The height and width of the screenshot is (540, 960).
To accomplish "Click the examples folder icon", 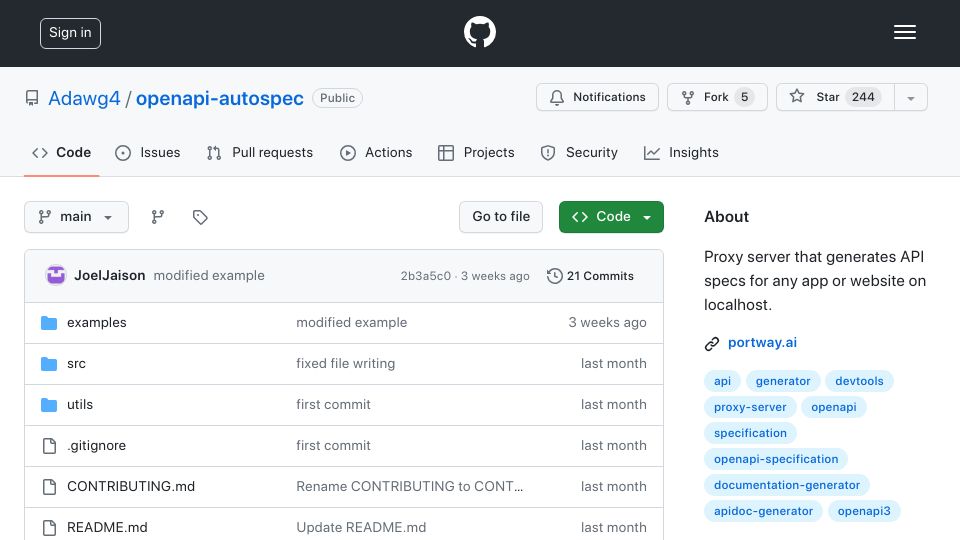I will point(49,323).
